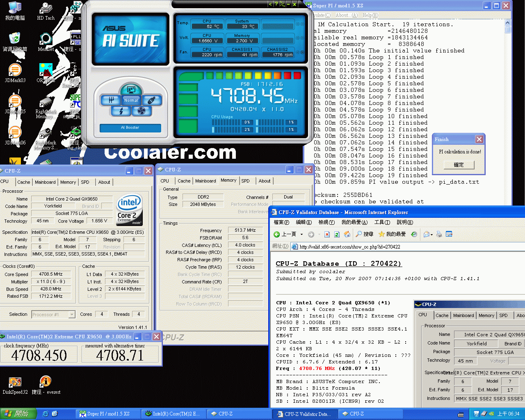Click the Internet Explorer Favorites star button
This screenshot has width=525, height=420.
[x=392, y=234]
